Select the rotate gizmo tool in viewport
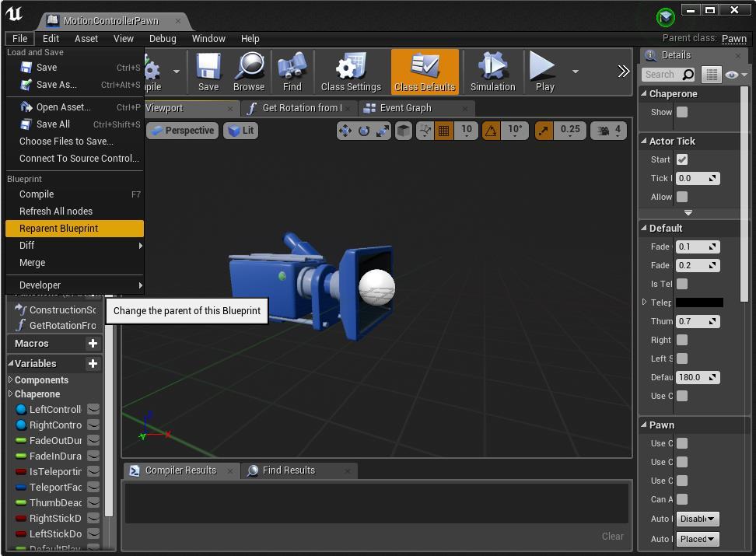This screenshot has height=556, width=756. tap(364, 131)
